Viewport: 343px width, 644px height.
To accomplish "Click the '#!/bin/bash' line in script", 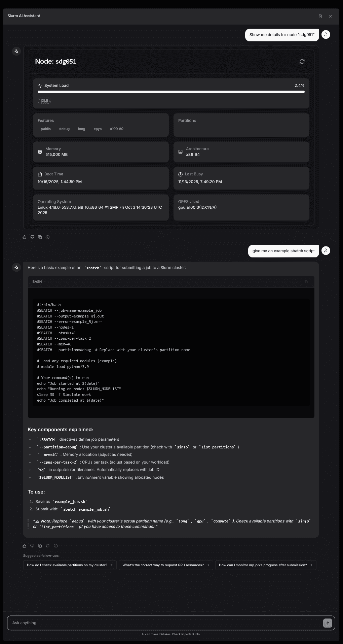I will [49, 305].
